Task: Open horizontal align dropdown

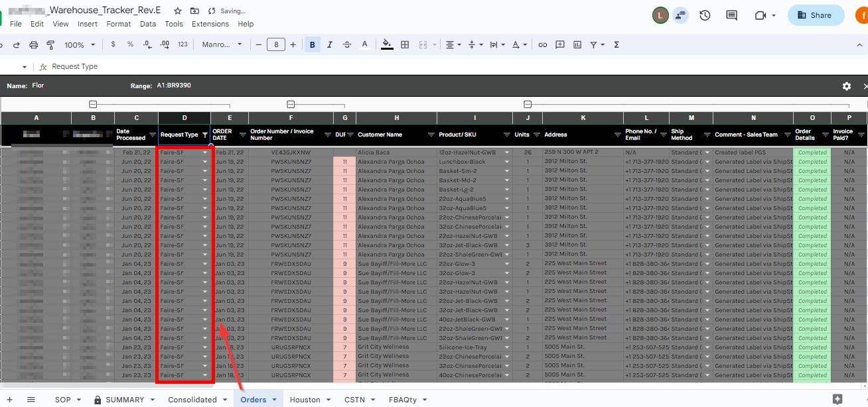Action: coord(453,44)
